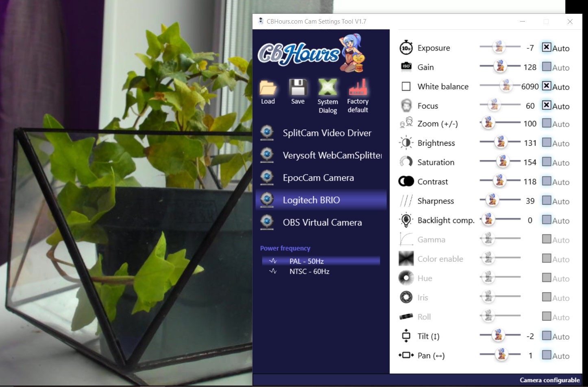Click the Saturation icon
Image resolution: width=588 pixels, height=387 pixels.
[x=406, y=162]
